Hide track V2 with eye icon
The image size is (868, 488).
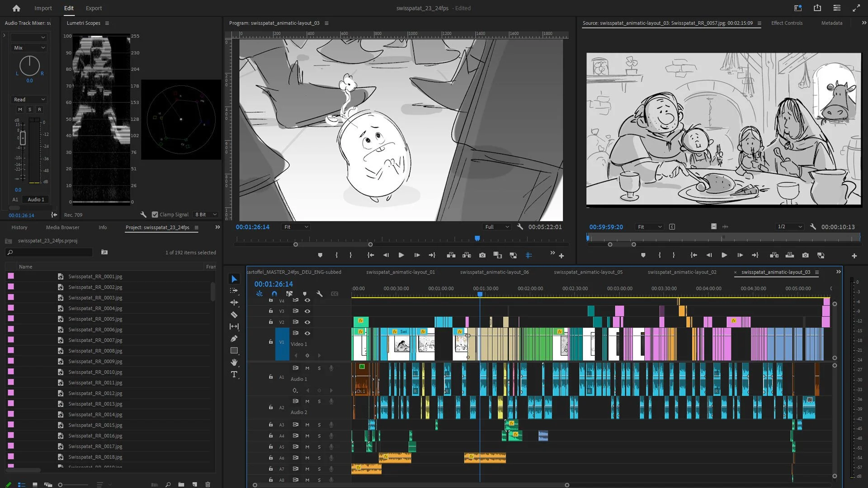click(307, 322)
